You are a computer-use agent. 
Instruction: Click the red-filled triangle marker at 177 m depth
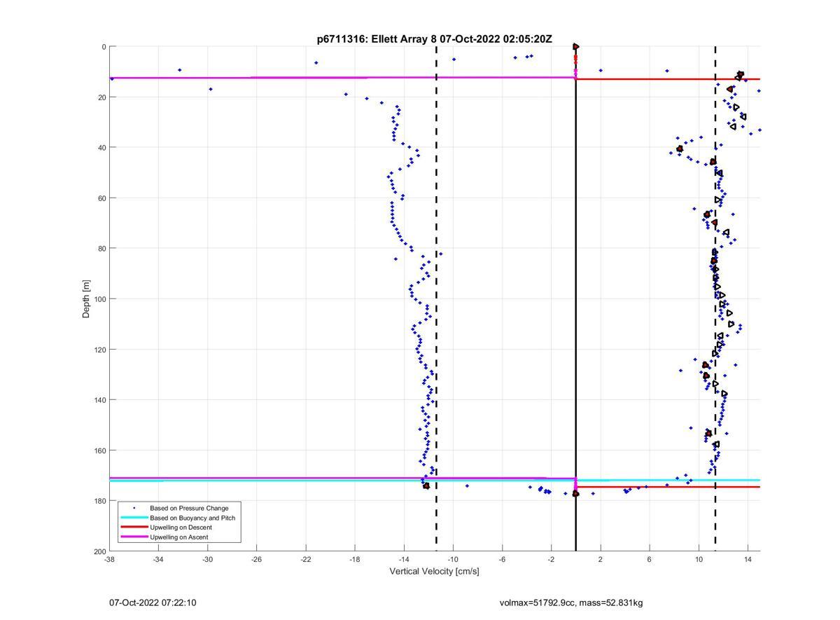576,493
